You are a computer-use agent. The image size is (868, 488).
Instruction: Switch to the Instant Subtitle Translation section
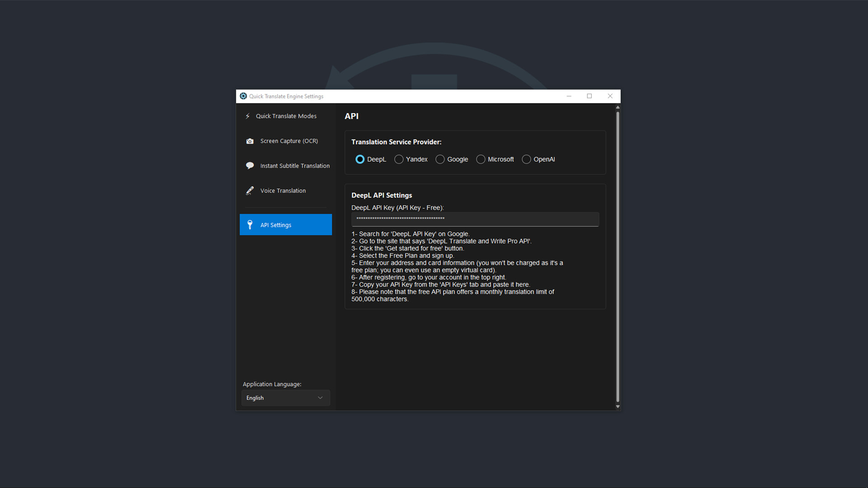coord(294,165)
